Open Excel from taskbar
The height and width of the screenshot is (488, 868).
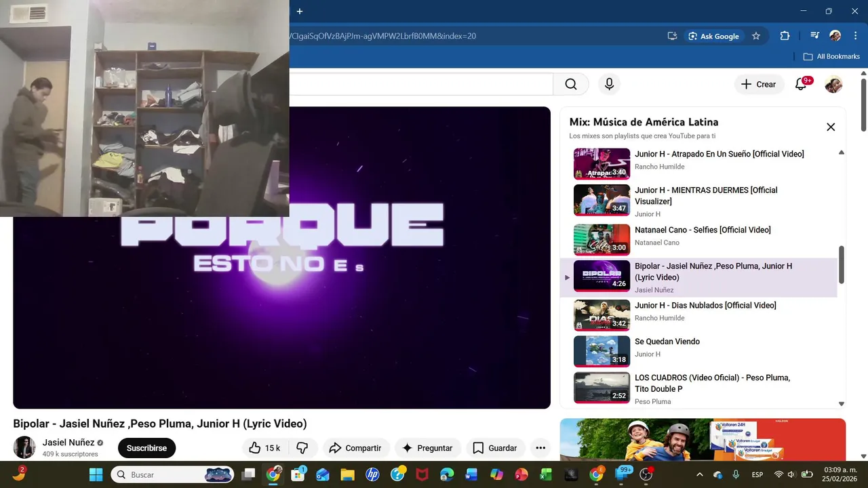point(546,474)
